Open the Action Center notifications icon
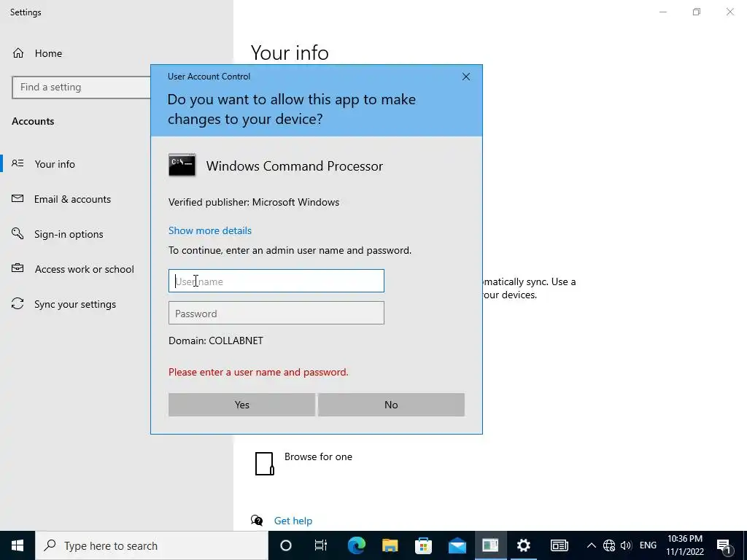The width and height of the screenshot is (747, 560). [724, 545]
